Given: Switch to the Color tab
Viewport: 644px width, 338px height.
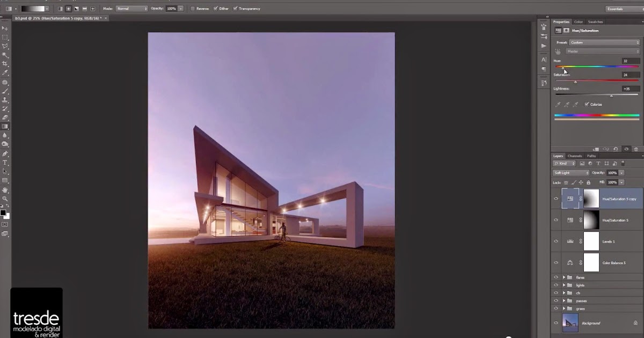Looking at the screenshot, I should 579,22.
